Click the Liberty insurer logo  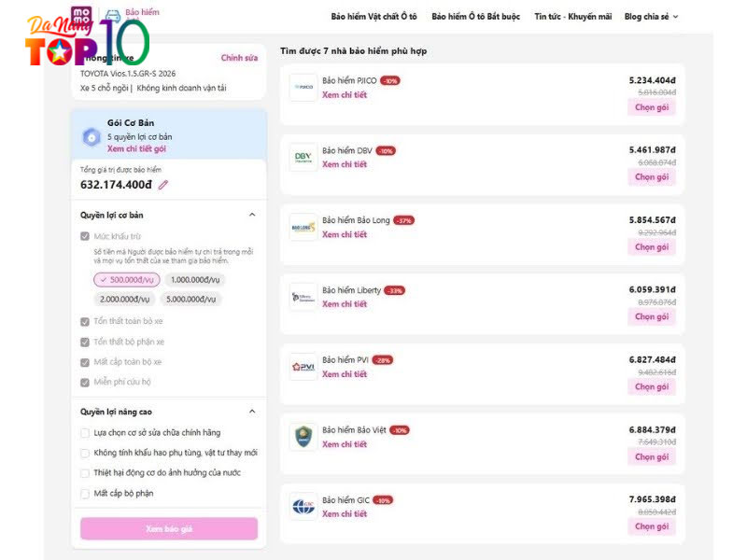[x=303, y=297]
